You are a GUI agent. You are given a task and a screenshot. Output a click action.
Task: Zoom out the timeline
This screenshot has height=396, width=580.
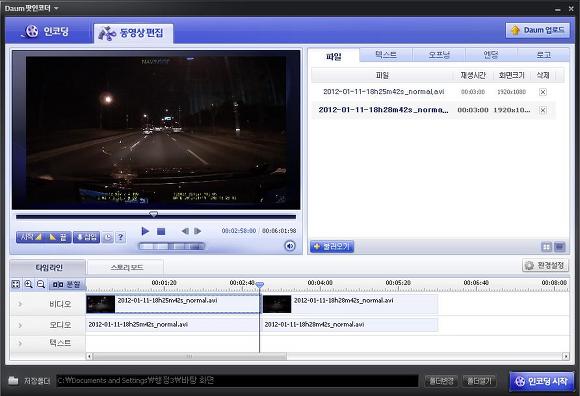(41, 284)
